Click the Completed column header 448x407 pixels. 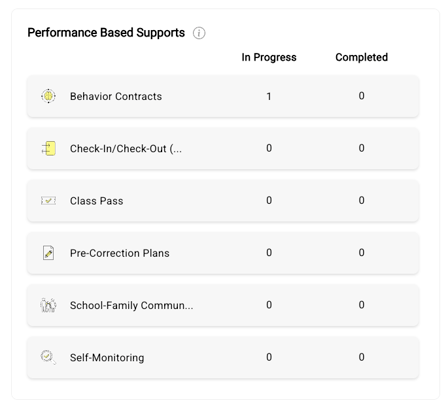tap(361, 57)
